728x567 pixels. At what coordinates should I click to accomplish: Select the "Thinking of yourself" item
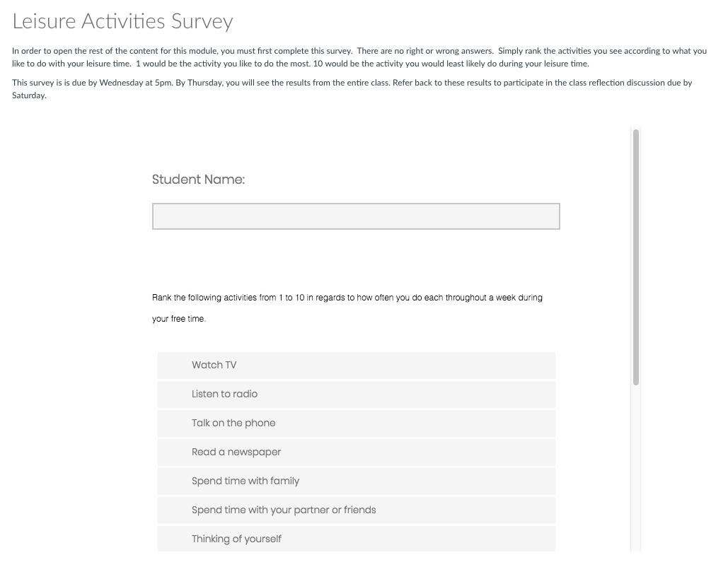356,539
